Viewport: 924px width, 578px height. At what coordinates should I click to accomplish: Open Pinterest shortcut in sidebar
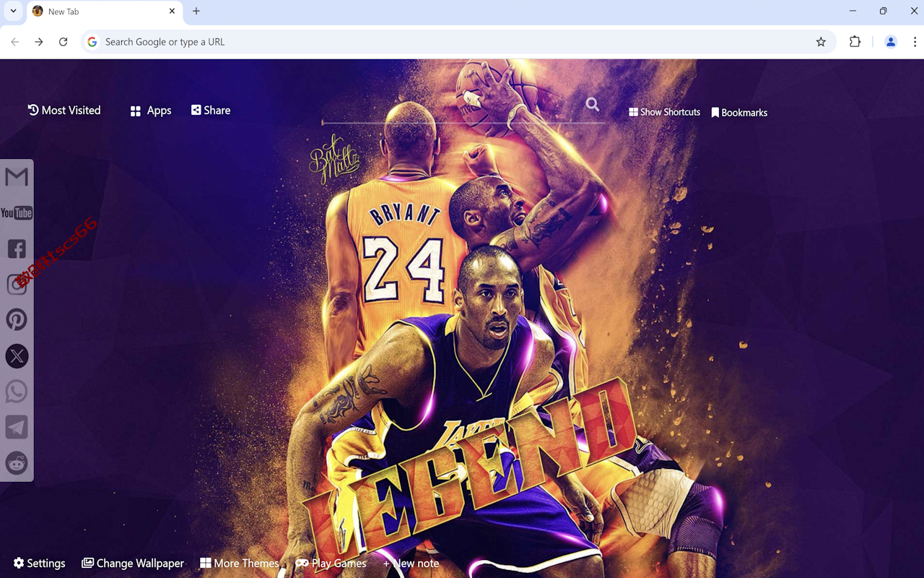point(17,319)
